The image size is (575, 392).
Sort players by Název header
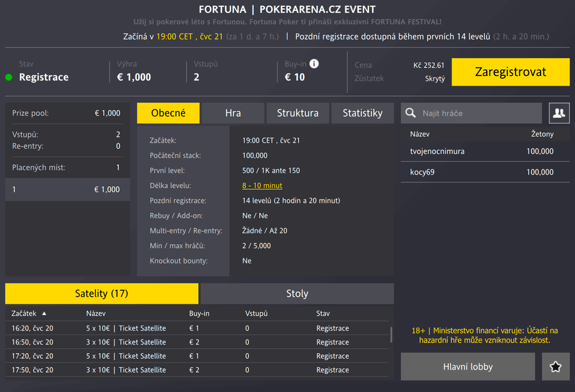(x=420, y=134)
